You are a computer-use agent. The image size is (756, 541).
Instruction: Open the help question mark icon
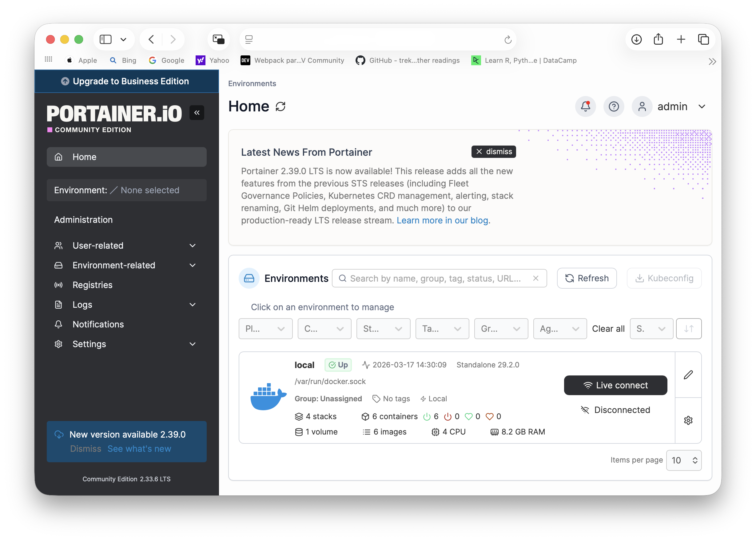pos(614,106)
